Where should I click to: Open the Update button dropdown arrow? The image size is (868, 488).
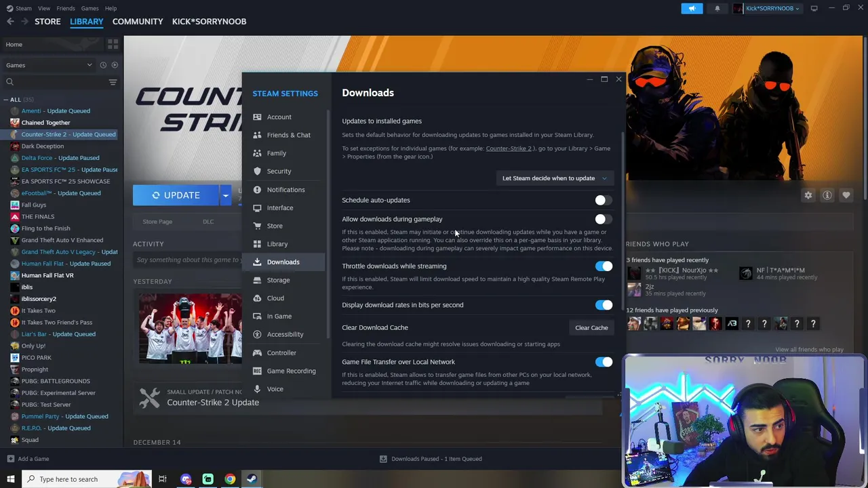tap(225, 195)
